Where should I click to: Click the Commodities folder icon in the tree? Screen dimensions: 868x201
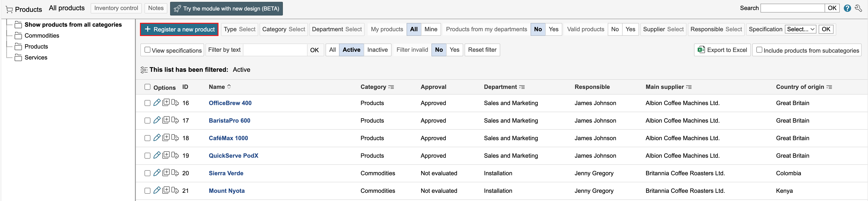pos(18,36)
